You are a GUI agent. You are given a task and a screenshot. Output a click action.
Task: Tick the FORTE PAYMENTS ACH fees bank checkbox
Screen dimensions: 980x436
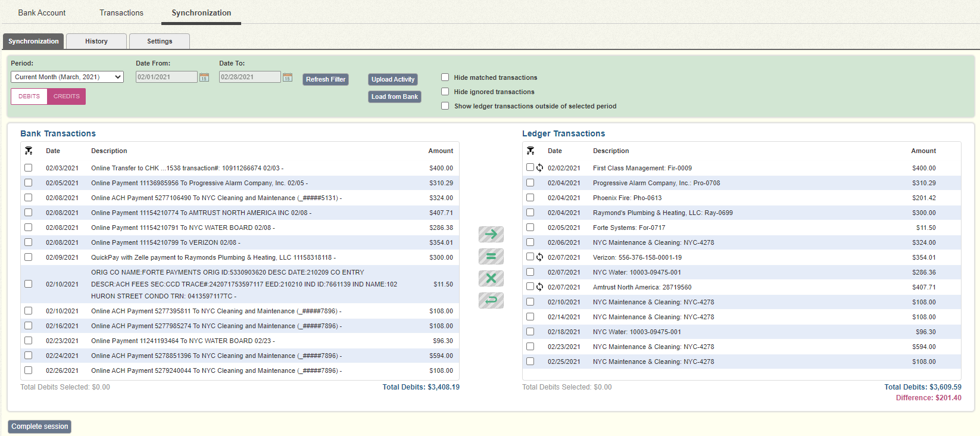[x=29, y=284]
